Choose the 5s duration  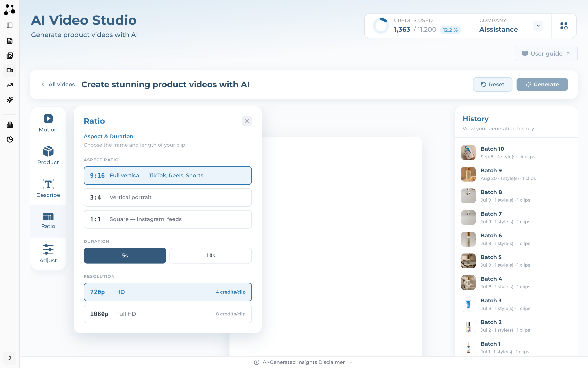125,256
